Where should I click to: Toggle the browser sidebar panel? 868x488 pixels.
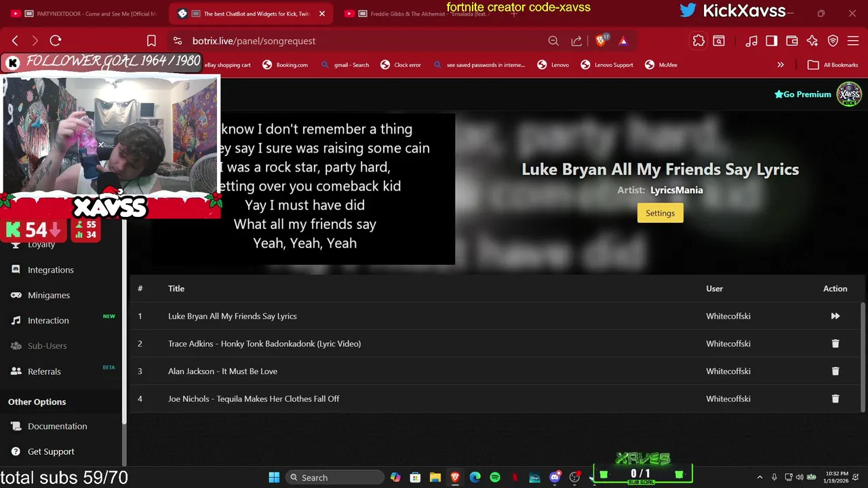pyautogui.click(x=772, y=41)
